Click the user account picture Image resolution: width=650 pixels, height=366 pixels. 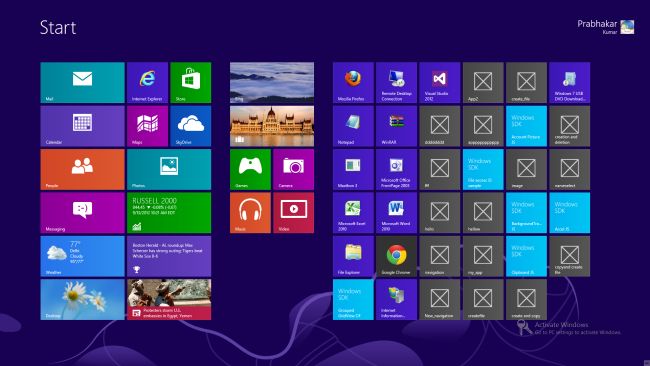click(627, 27)
